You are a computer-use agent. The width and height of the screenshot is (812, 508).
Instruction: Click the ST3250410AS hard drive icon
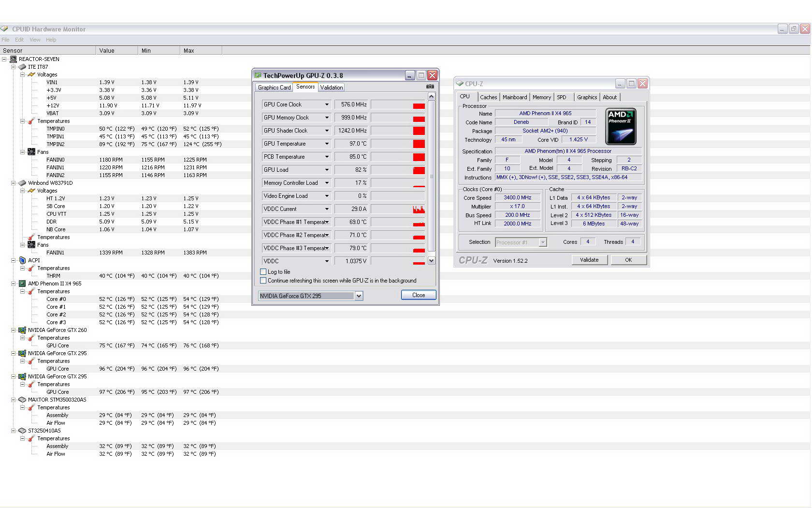22,431
